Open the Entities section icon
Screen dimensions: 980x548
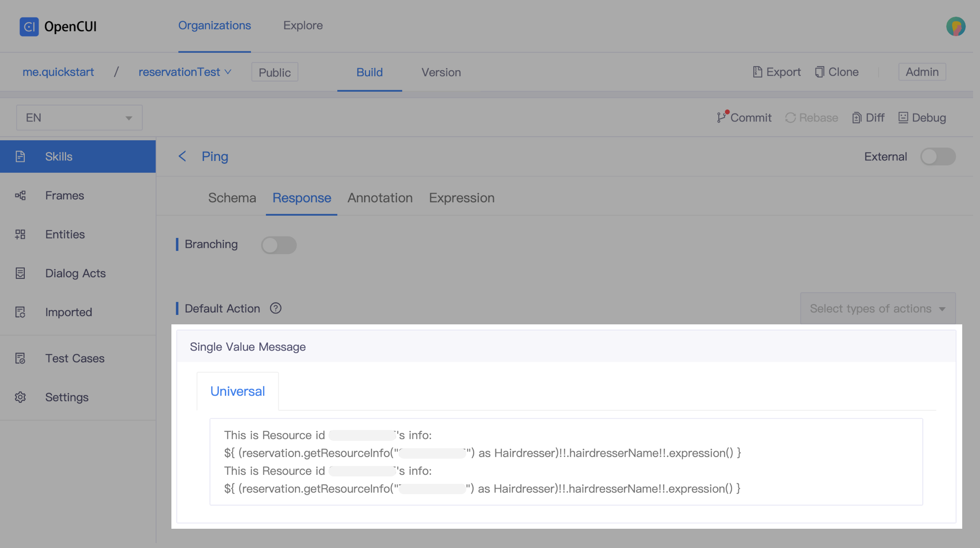point(20,234)
